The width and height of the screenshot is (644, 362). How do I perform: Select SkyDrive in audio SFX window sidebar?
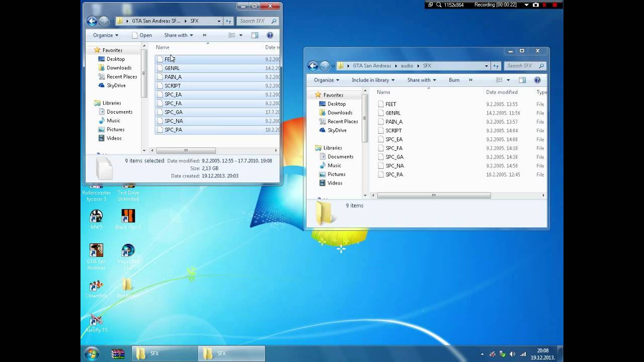pos(337,130)
